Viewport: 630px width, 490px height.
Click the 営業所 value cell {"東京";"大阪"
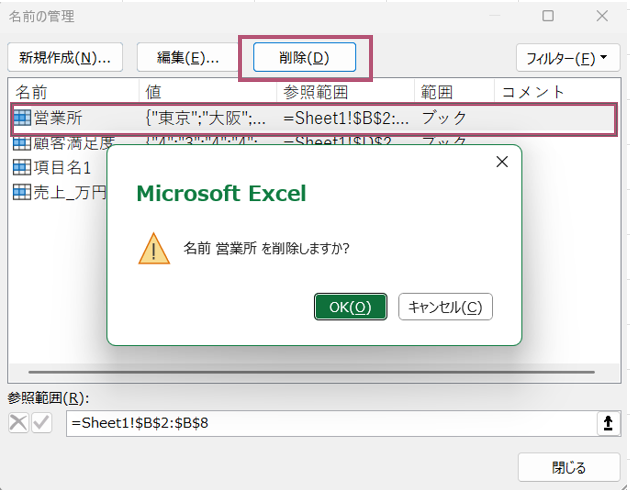pyautogui.click(x=206, y=118)
